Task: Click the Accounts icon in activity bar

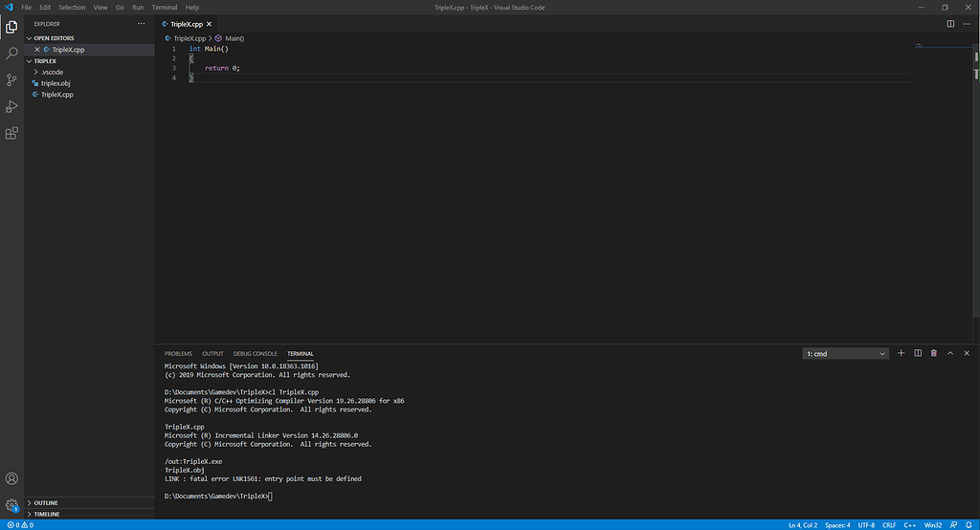Action: 11,478
